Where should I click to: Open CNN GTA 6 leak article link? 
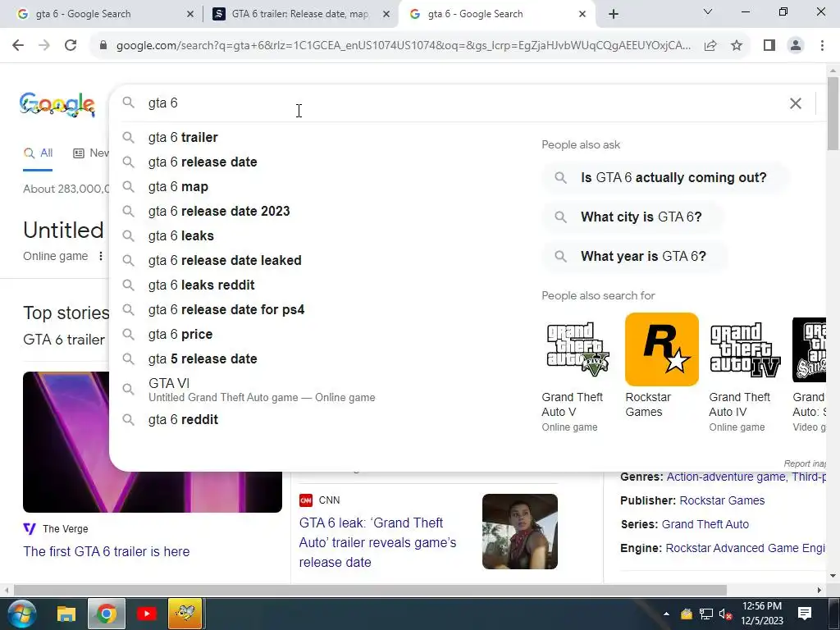377,542
